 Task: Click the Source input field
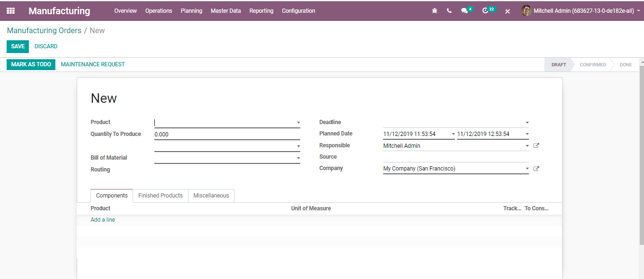[x=456, y=157]
